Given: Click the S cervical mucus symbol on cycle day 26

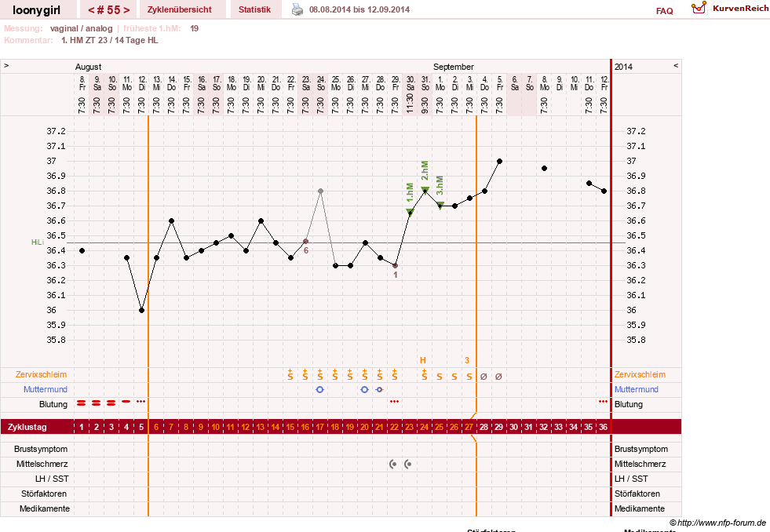Looking at the screenshot, I should 454,377.
